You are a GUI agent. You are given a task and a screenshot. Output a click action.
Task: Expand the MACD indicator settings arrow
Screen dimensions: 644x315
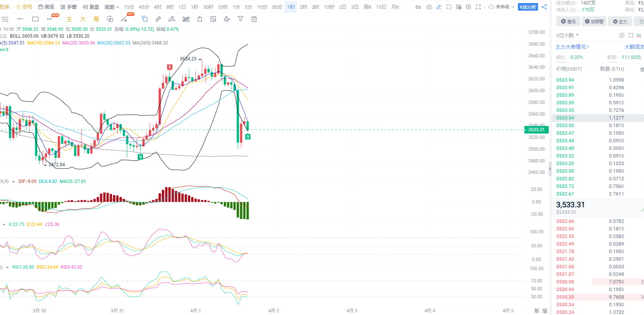coord(14,181)
